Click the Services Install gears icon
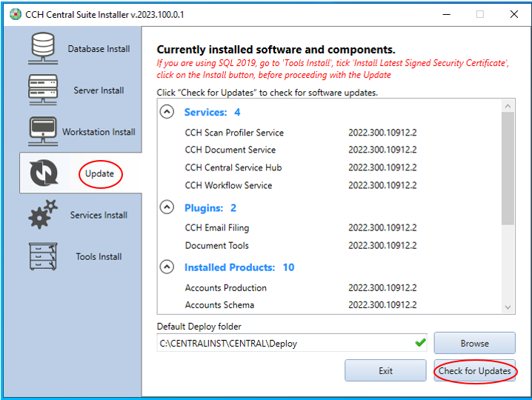 click(x=43, y=214)
